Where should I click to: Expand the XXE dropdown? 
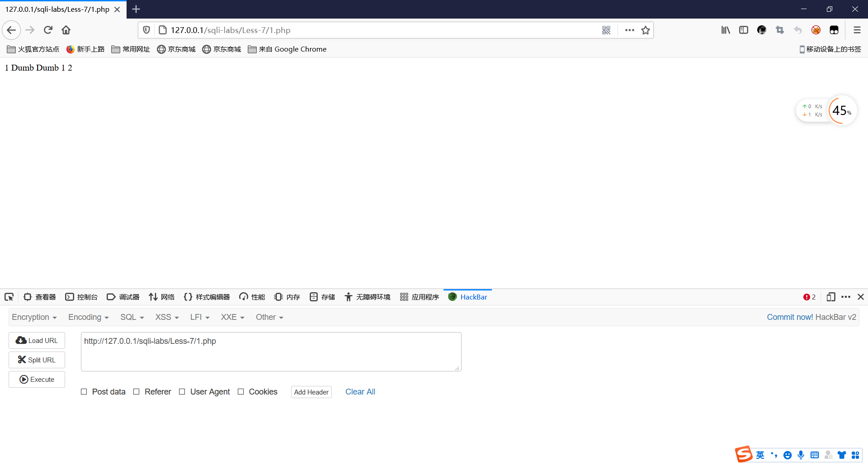coord(232,317)
